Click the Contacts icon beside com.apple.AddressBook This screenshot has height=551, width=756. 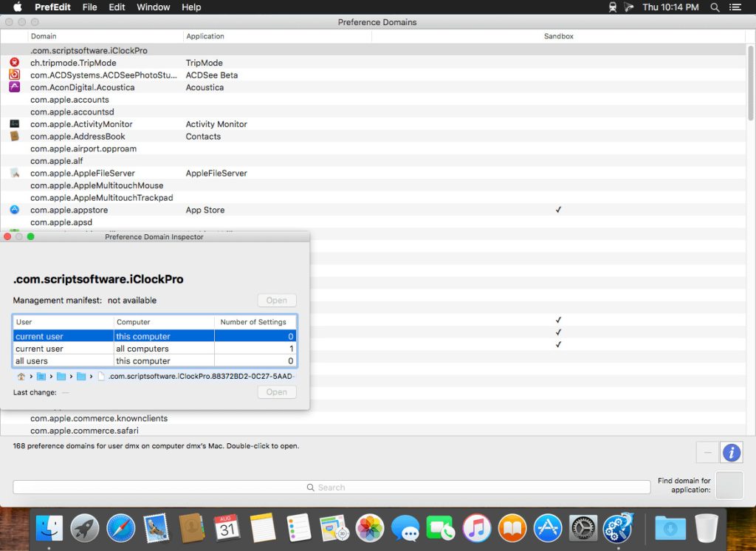[16, 136]
